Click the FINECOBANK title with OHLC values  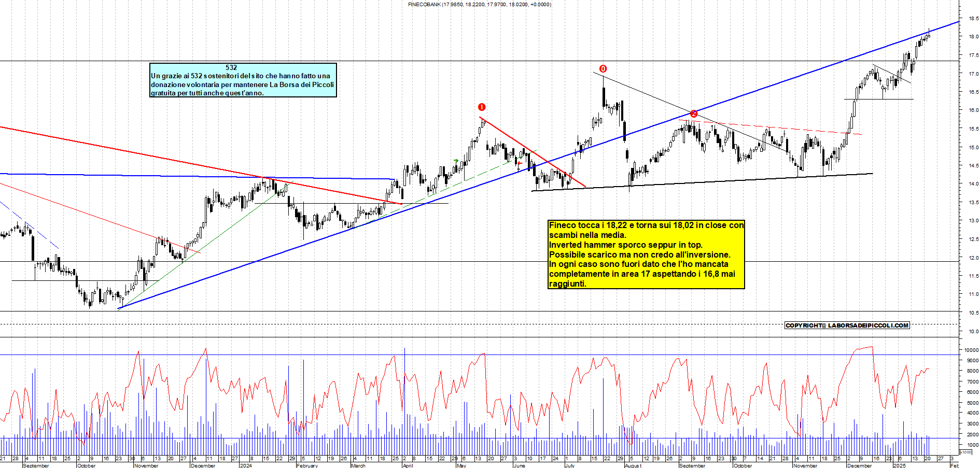[480, 5]
